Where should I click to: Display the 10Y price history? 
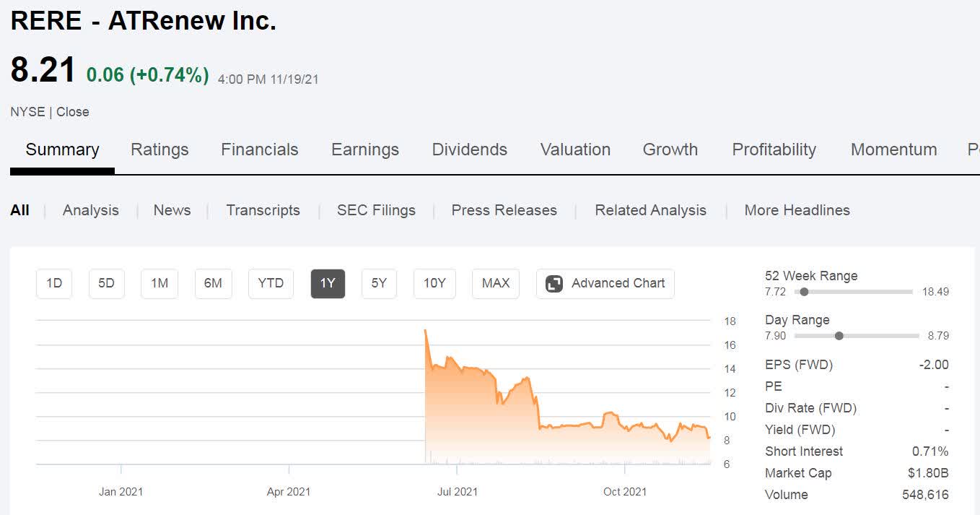[x=434, y=284]
